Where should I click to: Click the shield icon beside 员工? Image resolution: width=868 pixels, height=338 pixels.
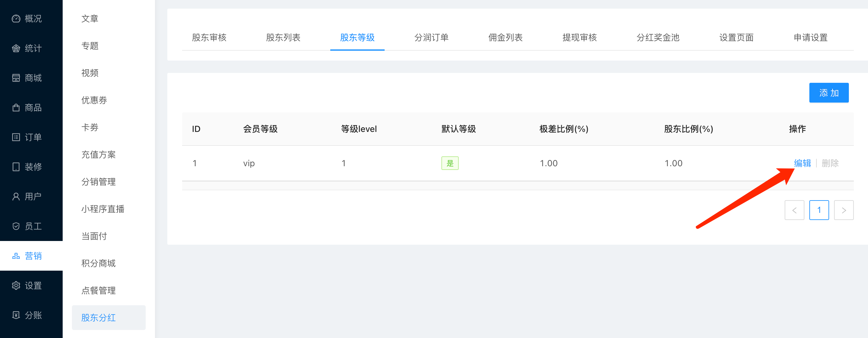click(x=16, y=226)
